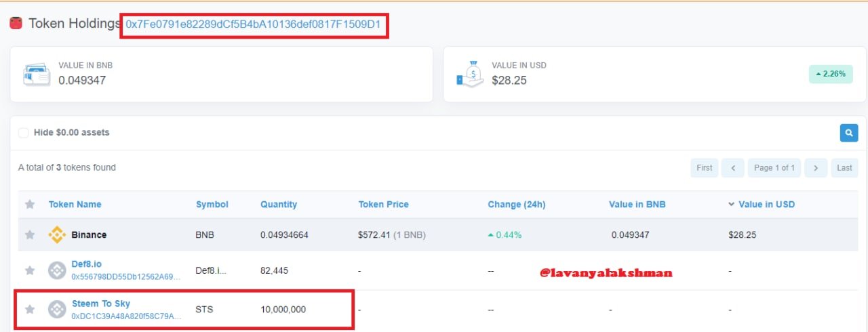Screen dimensions: 868x332
Task: Click the Page 1 of 1 indicator
Action: [774, 168]
